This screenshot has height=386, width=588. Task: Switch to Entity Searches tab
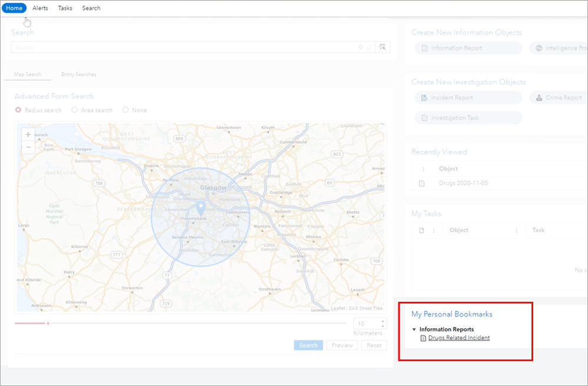coord(79,74)
